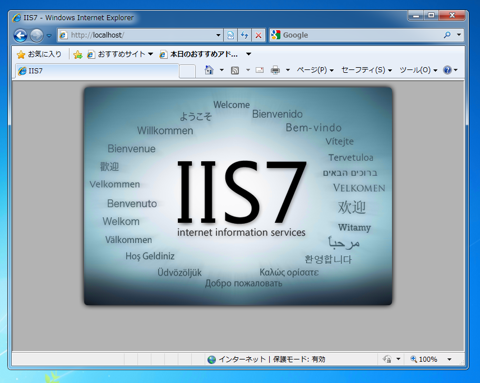Click the 100% zoom level button

point(424,359)
